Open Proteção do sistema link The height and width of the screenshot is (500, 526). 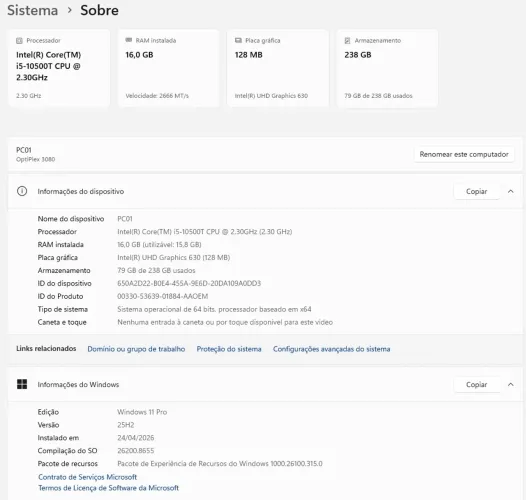[x=229, y=349]
